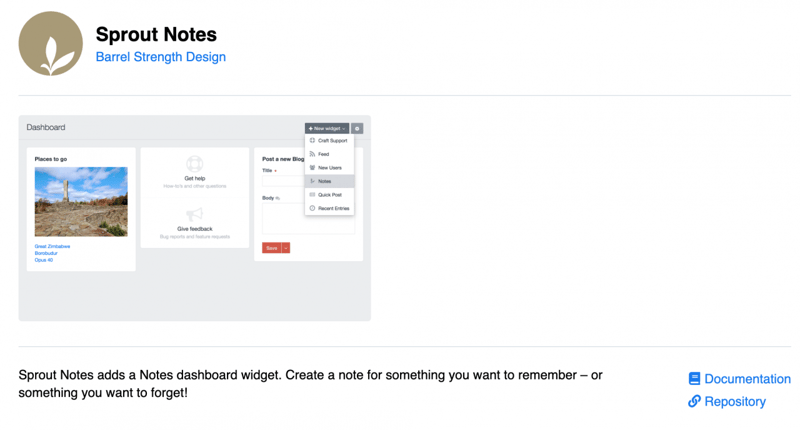Open the Documentation link
Image resolution: width=800 pixels, height=430 pixels.
747,379
